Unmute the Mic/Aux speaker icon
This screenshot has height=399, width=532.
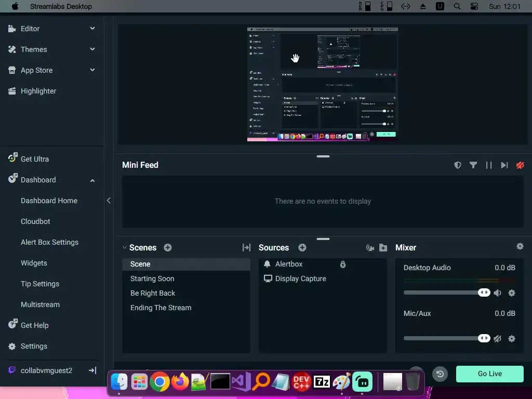coord(497,339)
